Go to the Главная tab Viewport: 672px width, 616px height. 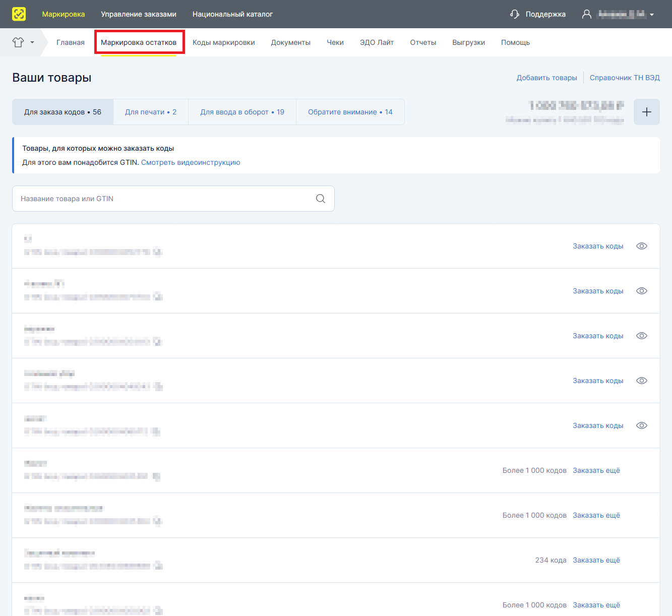click(71, 42)
